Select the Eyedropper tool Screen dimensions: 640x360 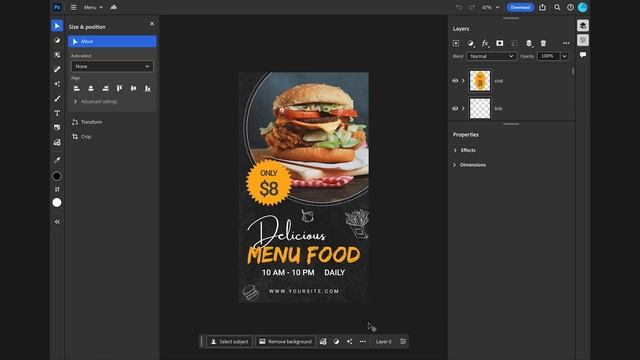coord(57,160)
